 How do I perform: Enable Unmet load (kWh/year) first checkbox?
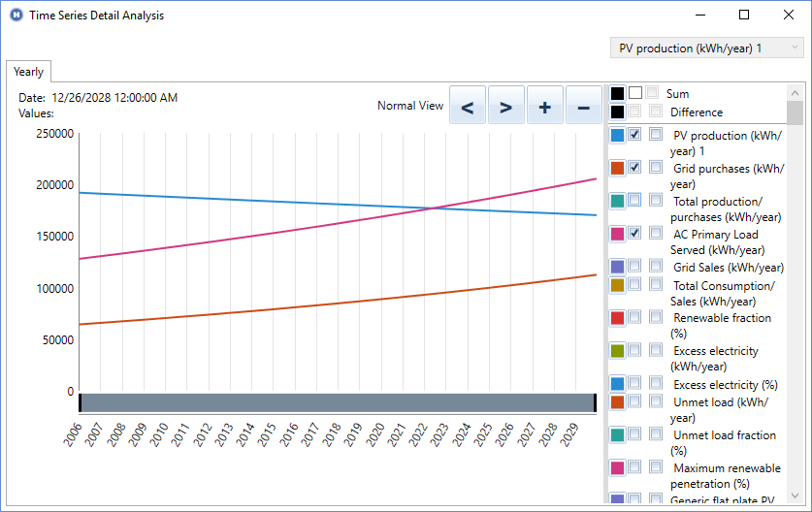pyautogui.click(x=634, y=400)
